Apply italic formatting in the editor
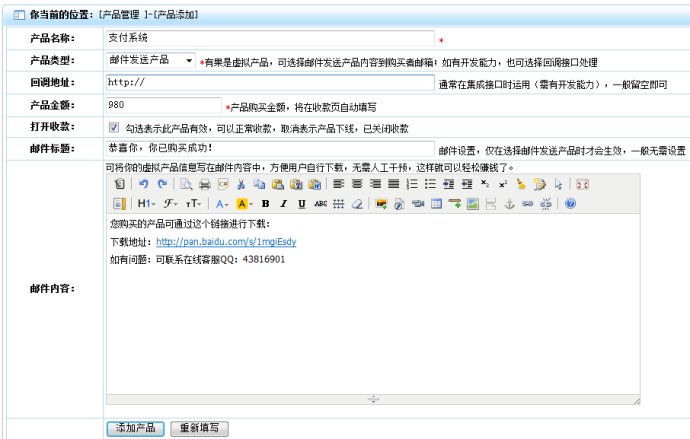This screenshot has width=690, height=439. [x=283, y=203]
